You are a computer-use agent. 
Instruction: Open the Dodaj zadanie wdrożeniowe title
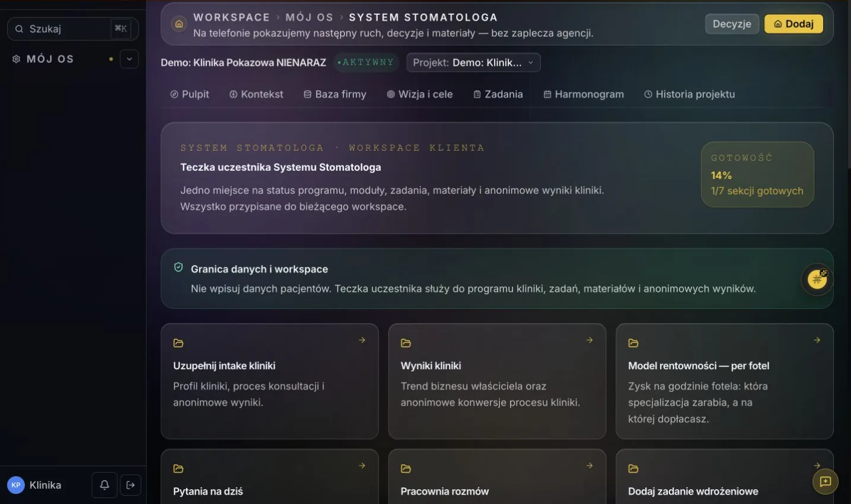point(693,491)
